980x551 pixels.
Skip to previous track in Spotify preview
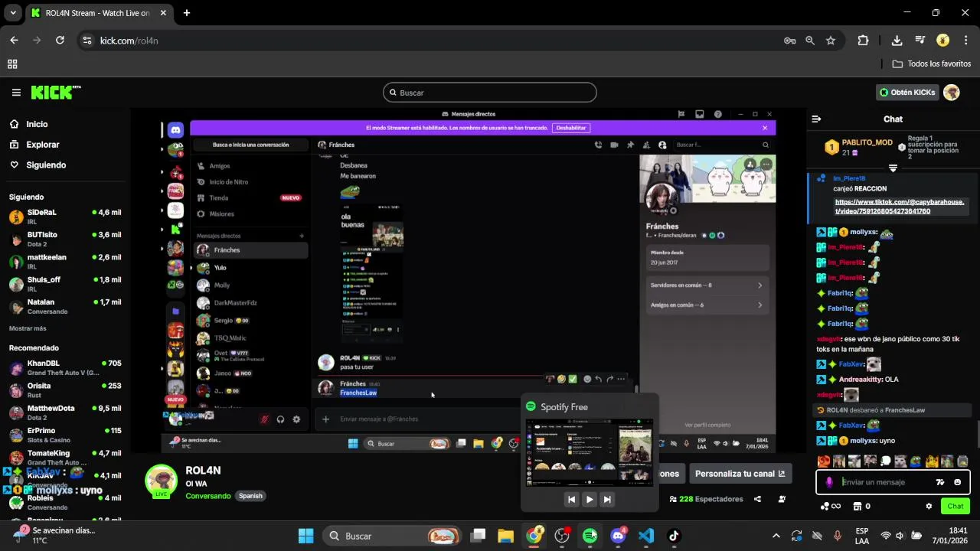tap(571, 499)
